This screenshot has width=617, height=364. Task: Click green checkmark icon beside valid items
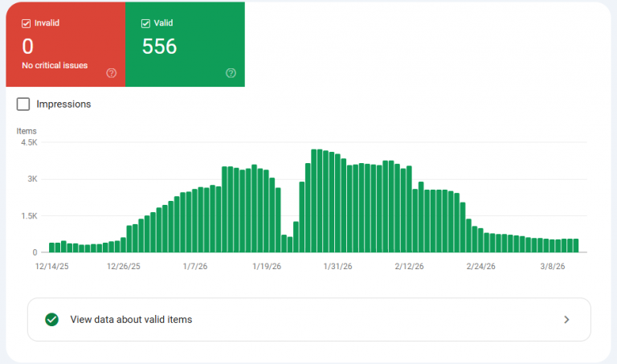coord(52,320)
